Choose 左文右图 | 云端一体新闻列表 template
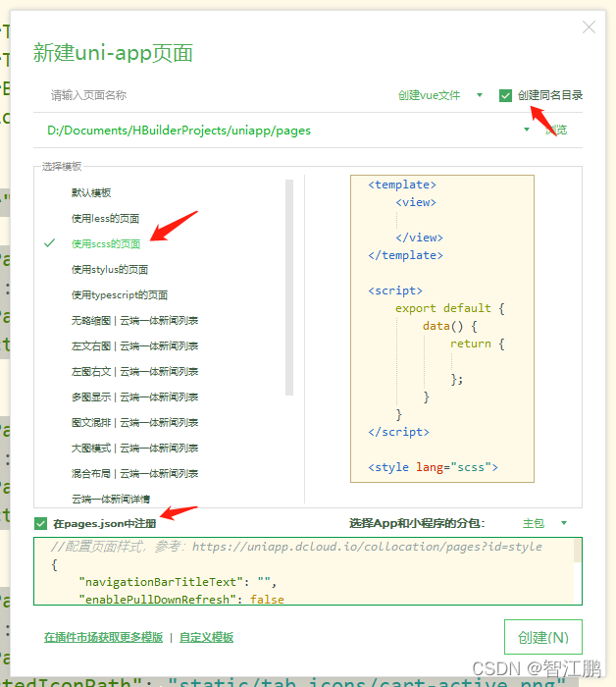This screenshot has height=687, width=616. (x=134, y=345)
